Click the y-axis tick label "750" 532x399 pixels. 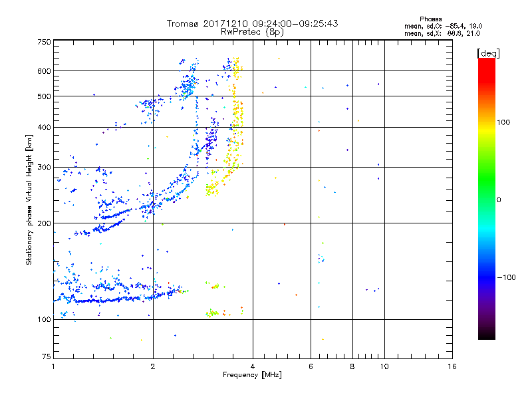(x=44, y=42)
